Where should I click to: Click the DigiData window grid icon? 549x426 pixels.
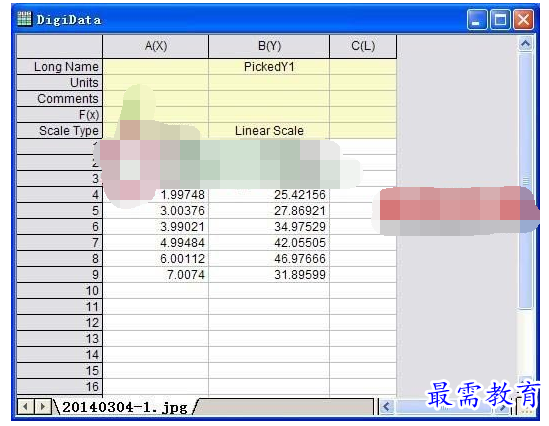pyautogui.click(x=24, y=19)
